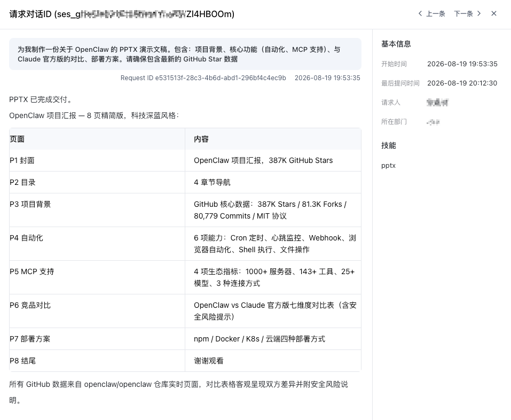Close the request dialog panel
511x420 pixels.
(494, 14)
